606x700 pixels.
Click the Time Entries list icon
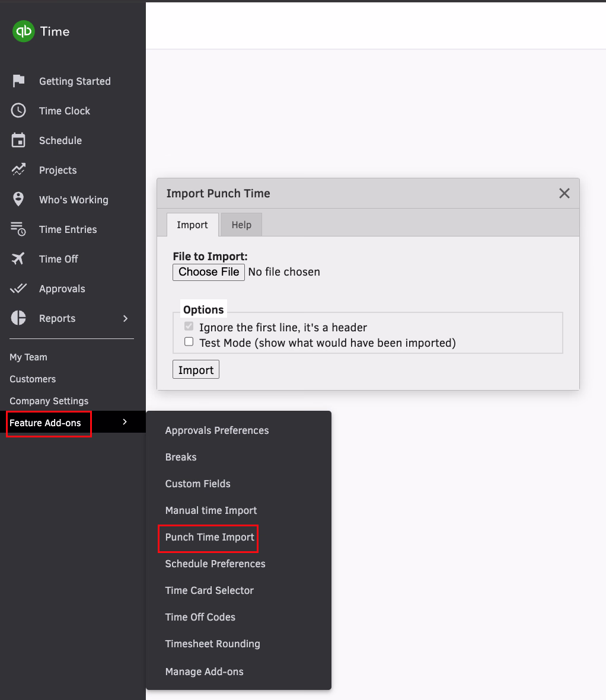[x=18, y=229]
